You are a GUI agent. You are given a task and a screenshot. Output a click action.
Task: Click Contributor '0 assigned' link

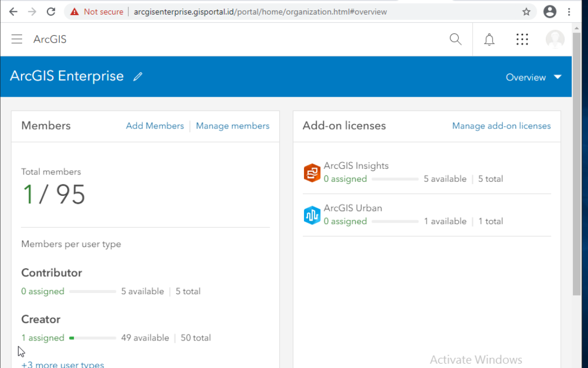coord(43,291)
